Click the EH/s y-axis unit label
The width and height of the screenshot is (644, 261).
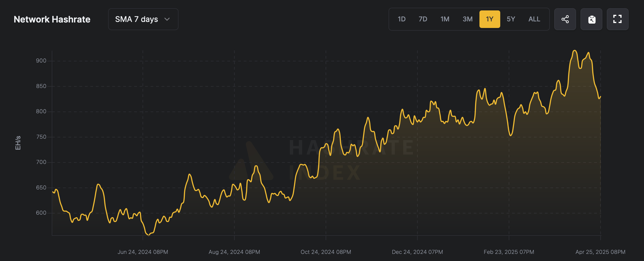point(18,143)
